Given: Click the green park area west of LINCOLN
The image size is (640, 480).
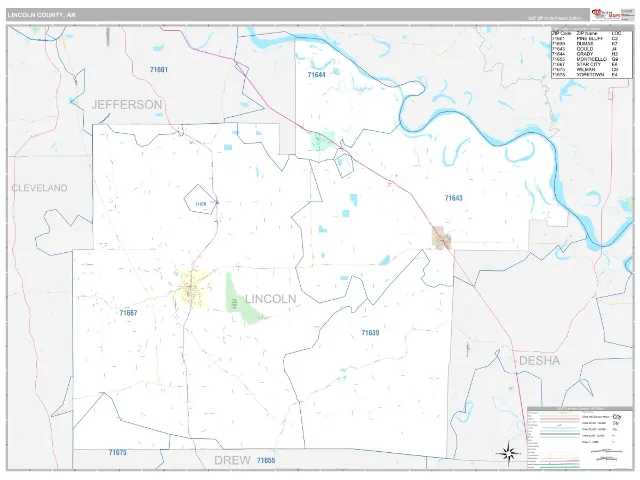Looking at the screenshot, I should (x=242, y=301).
